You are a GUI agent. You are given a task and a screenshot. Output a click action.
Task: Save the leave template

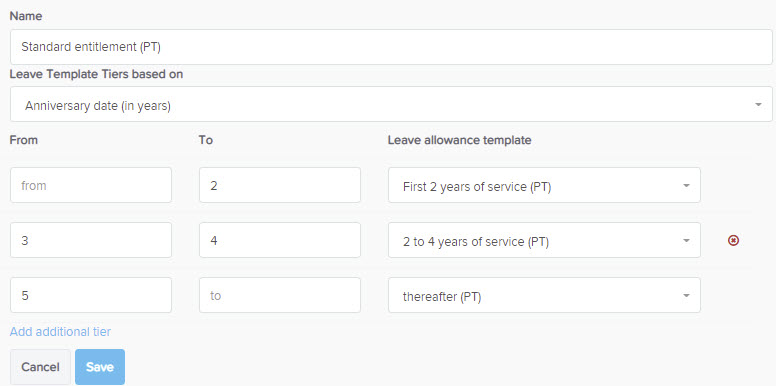[x=100, y=367]
